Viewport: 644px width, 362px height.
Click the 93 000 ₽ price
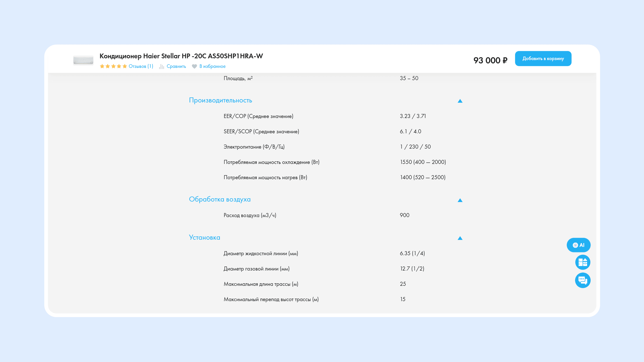(490, 61)
